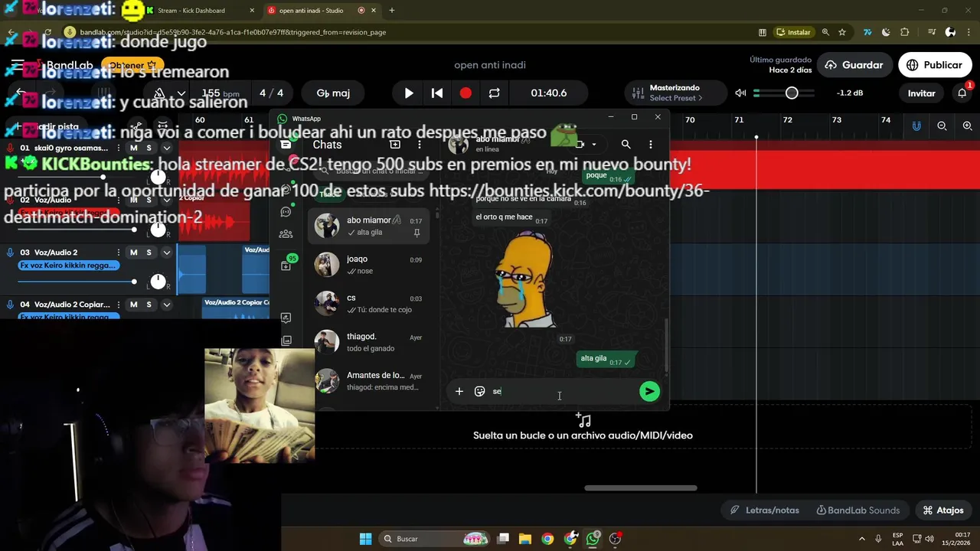Click the 4 / 4 time signature
This screenshot has height=551, width=980.
271,93
